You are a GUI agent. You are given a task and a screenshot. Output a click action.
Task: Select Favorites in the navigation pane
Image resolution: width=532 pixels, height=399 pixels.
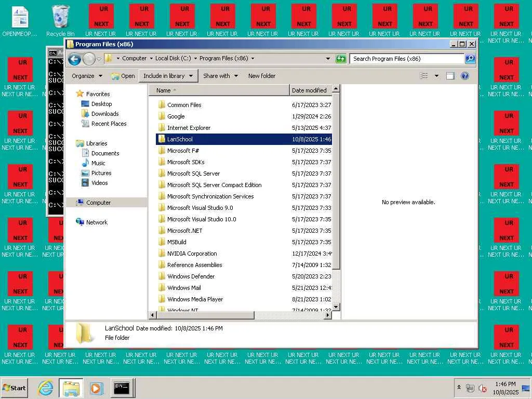pyautogui.click(x=98, y=94)
